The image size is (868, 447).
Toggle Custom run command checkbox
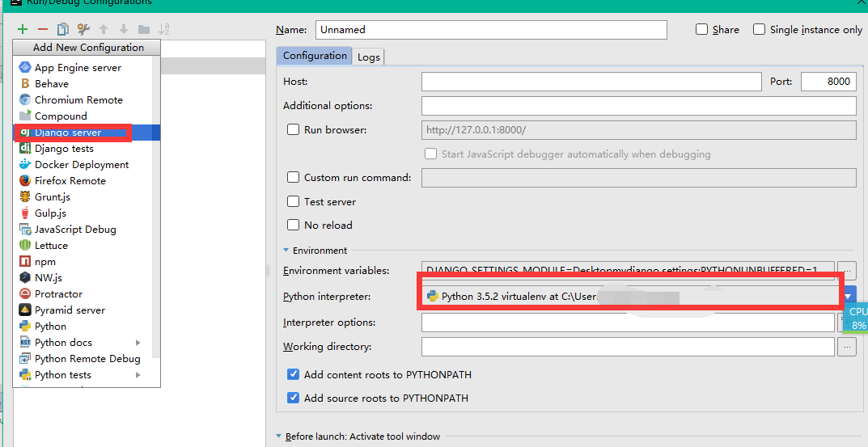click(293, 178)
